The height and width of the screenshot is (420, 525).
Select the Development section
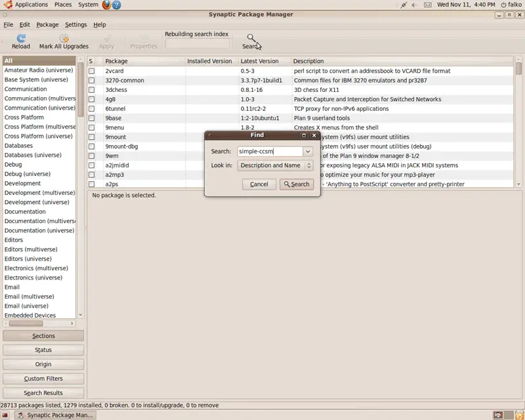[39, 183]
